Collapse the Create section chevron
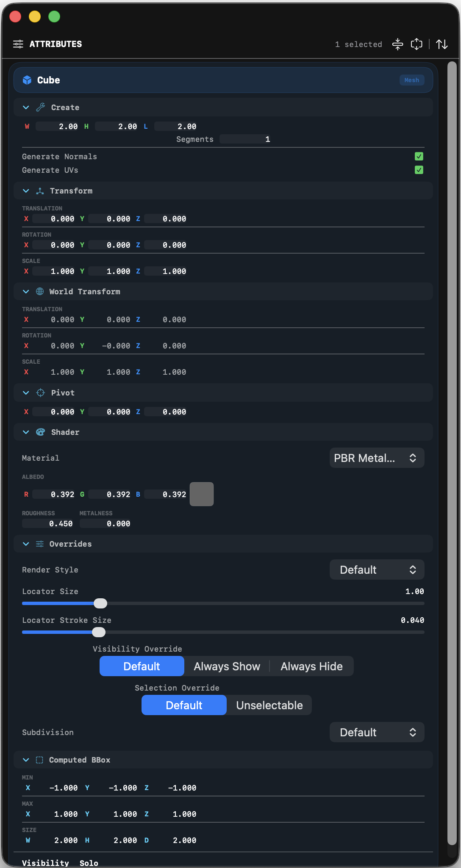 point(26,107)
